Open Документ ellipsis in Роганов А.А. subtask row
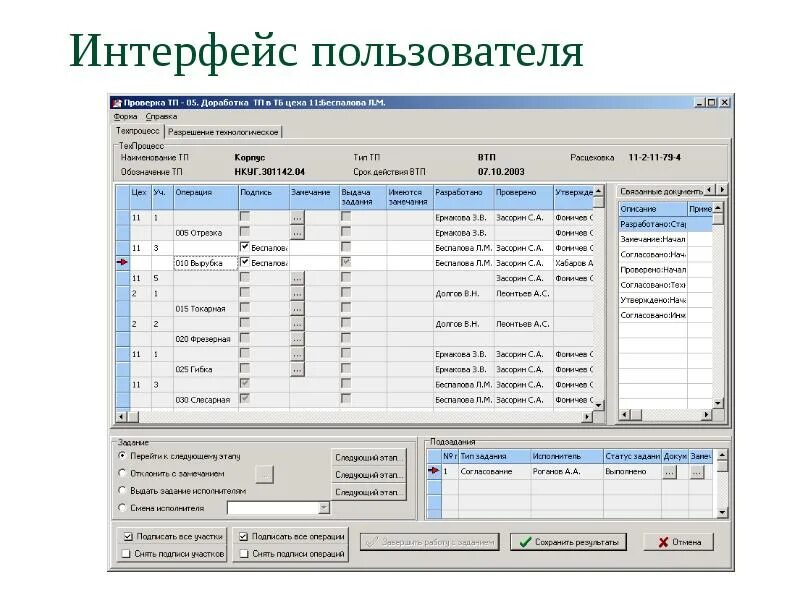This screenshot has height=600, width=800. click(669, 472)
